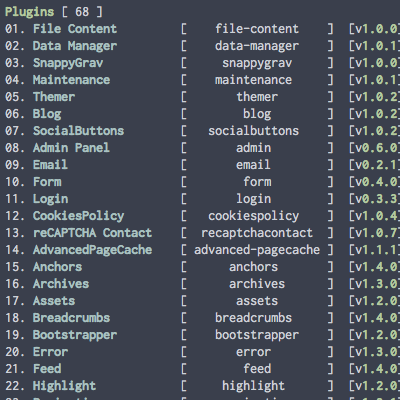This screenshot has width=400, height=400.
Task: Select the advanced-pagecache slug text
Action: coord(257,250)
